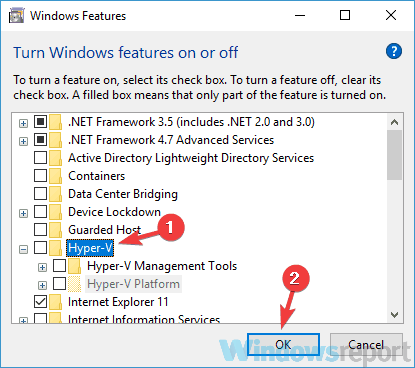The height and width of the screenshot is (368, 415).
Task: Click the Windows Features title bar icon
Action: click(x=16, y=15)
